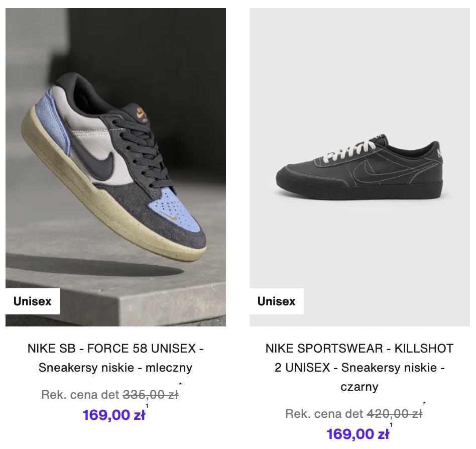Click "Rek. cena det" label under Killshot 2 title
The image size is (476, 449).
(x=324, y=414)
